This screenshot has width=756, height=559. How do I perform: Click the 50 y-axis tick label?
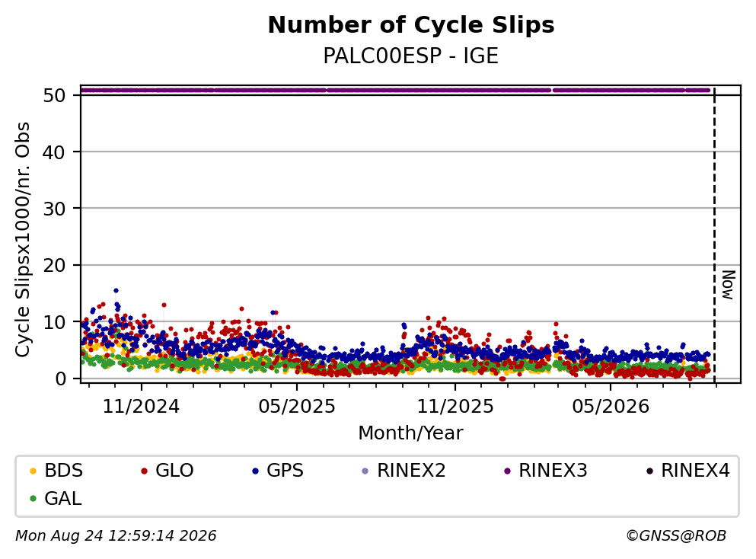tap(54, 95)
